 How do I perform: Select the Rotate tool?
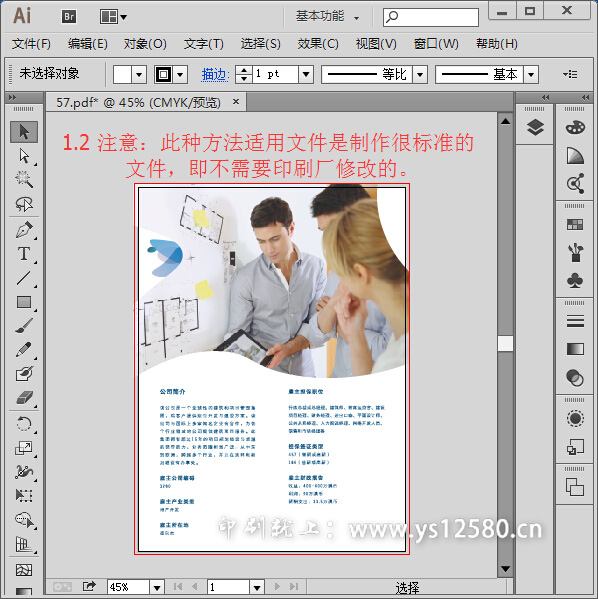(x=24, y=424)
